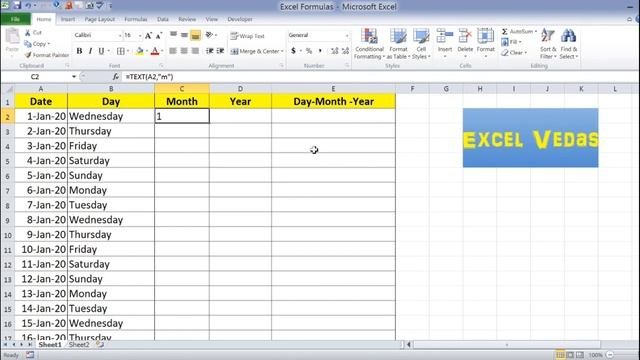Image resolution: width=640 pixels, height=360 pixels.
Task: Click the Paste icon in Clipboard group
Action: (12, 37)
